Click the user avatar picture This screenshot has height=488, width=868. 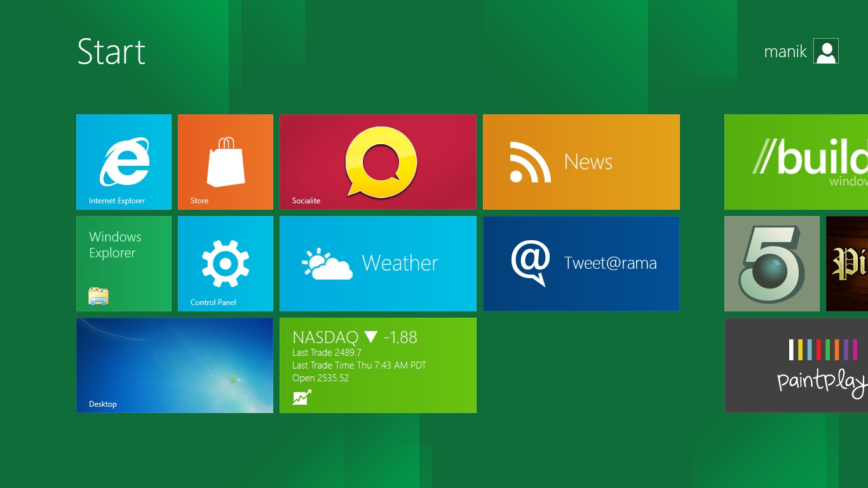pyautogui.click(x=825, y=50)
